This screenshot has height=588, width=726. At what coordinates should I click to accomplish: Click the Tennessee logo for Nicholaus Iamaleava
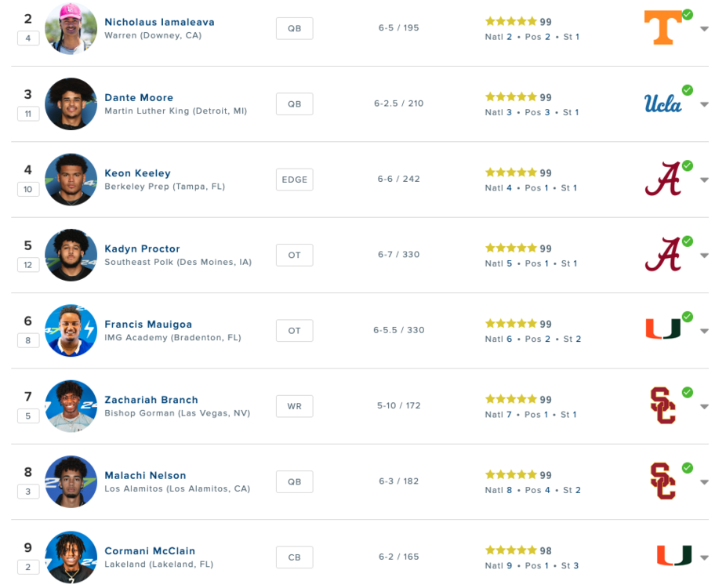(662, 28)
